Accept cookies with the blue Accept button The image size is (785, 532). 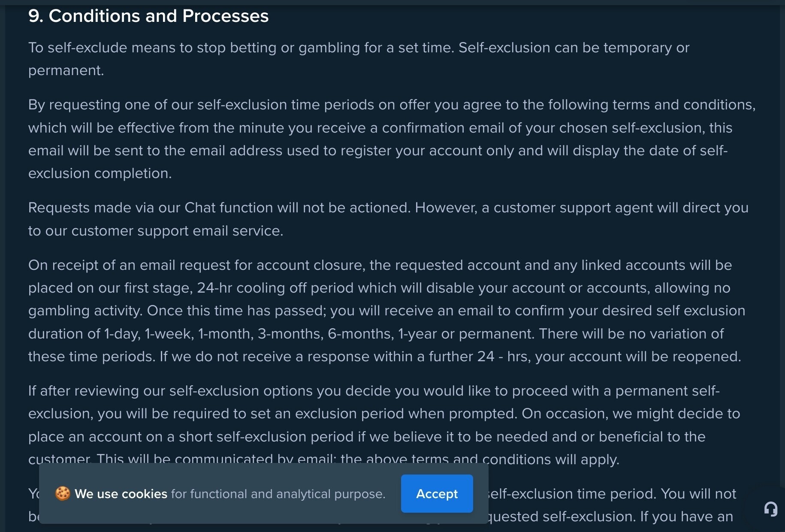[437, 493]
